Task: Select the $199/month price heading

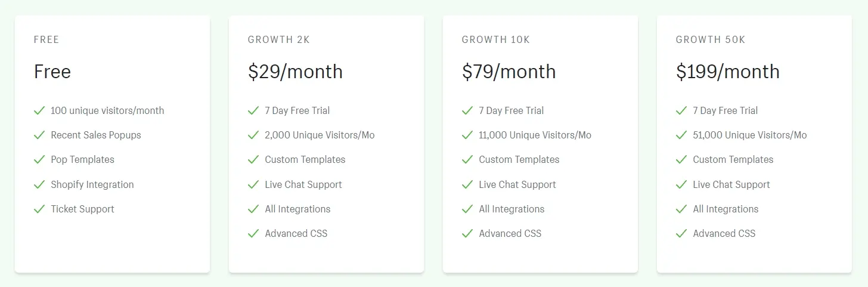Action: (727, 72)
